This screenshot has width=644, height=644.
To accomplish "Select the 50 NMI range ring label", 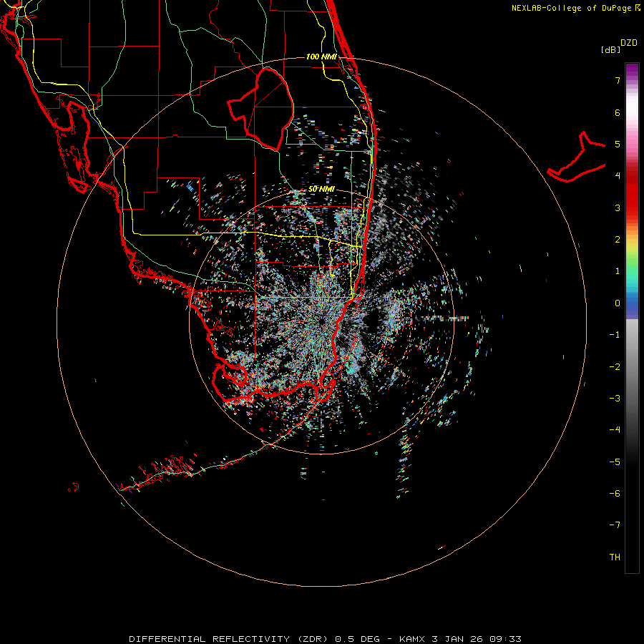I will (x=321, y=190).
